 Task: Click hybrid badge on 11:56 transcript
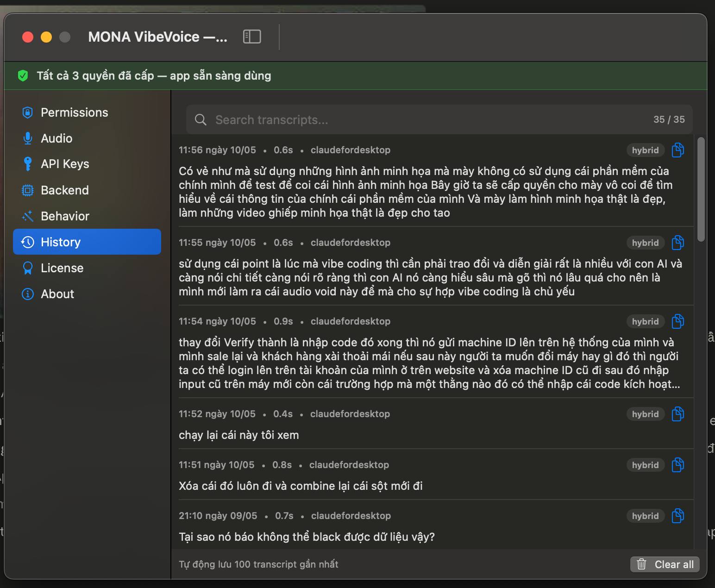tap(646, 150)
